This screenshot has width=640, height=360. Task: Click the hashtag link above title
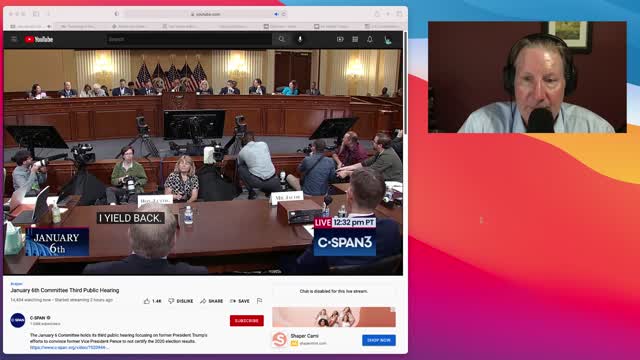[x=17, y=284]
